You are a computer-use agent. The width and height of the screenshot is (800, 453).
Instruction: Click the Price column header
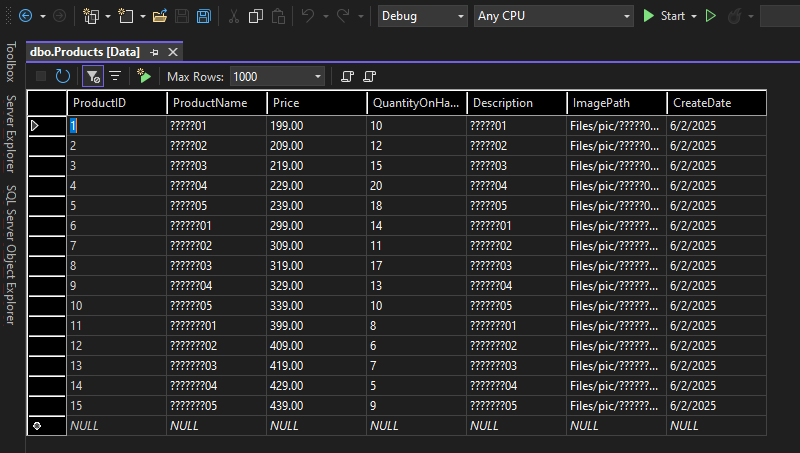[316, 103]
